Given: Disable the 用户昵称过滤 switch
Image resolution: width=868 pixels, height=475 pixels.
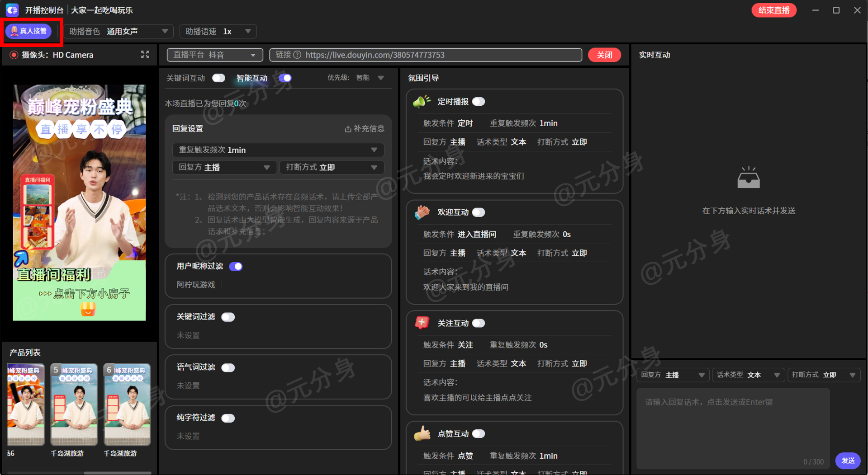Looking at the screenshot, I should (x=236, y=267).
